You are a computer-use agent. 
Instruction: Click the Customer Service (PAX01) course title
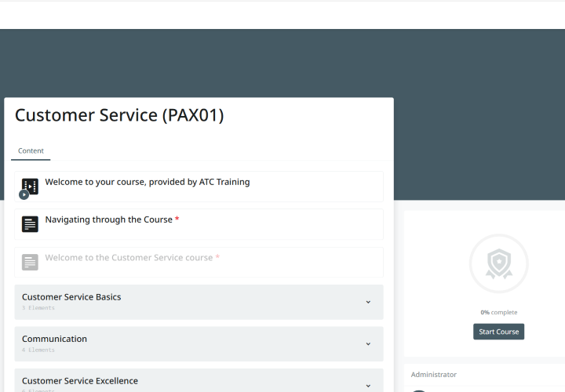tap(119, 115)
